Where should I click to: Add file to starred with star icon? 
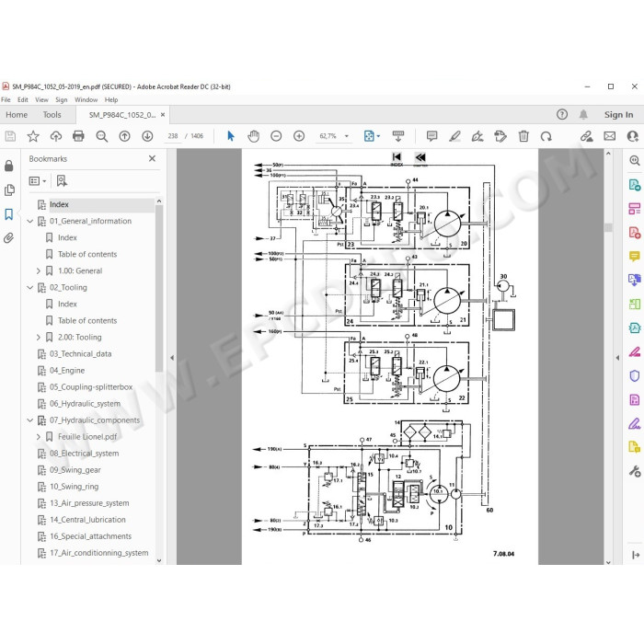pos(33,136)
